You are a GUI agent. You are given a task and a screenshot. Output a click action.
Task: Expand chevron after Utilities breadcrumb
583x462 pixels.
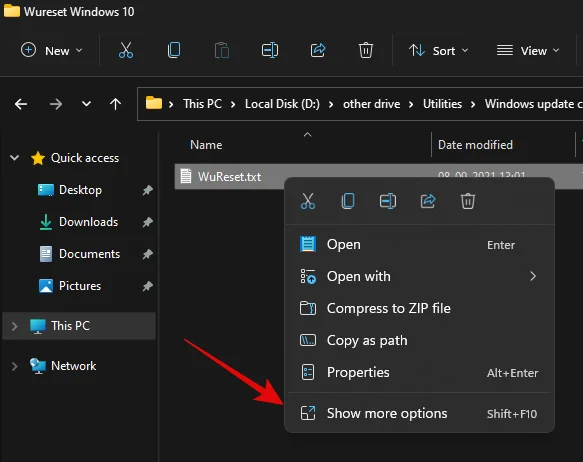point(473,104)
